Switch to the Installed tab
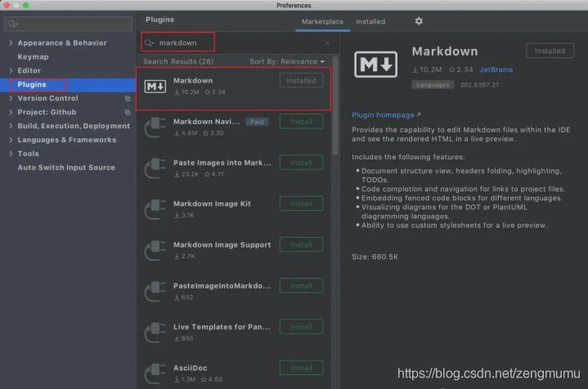Image resolution: width=588 pixels, height=389 pixels. tap(370, 22)
